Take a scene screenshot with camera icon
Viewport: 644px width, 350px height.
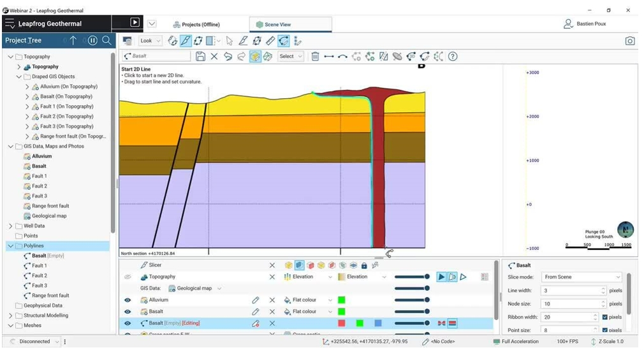tap(629, 41)
